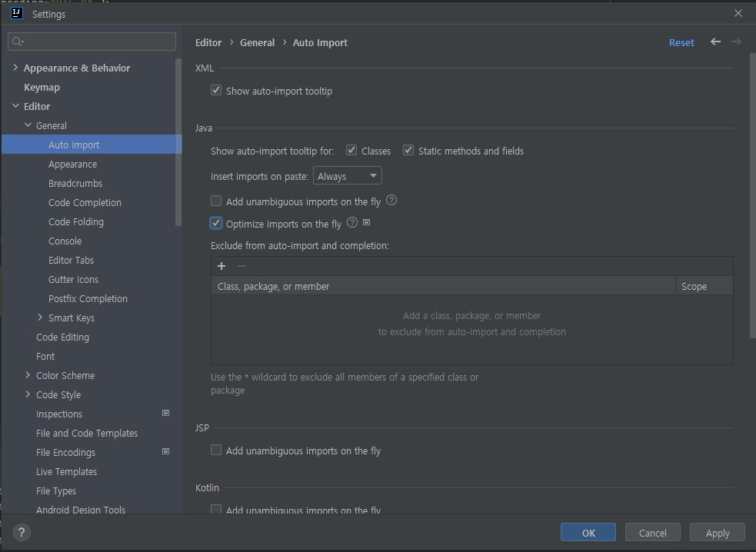Screen dimensions: 756x552
Task: Click the Reset link
Action: [x=681, y=42]
